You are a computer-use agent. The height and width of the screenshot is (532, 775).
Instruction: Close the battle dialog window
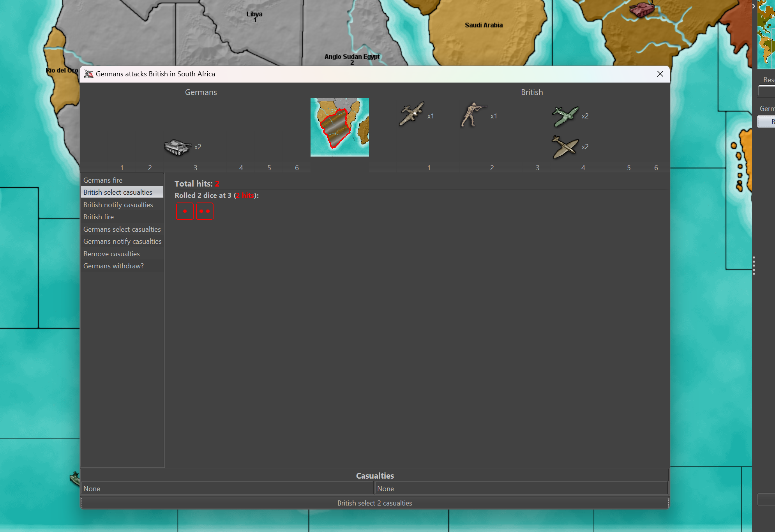pos(660,74)
